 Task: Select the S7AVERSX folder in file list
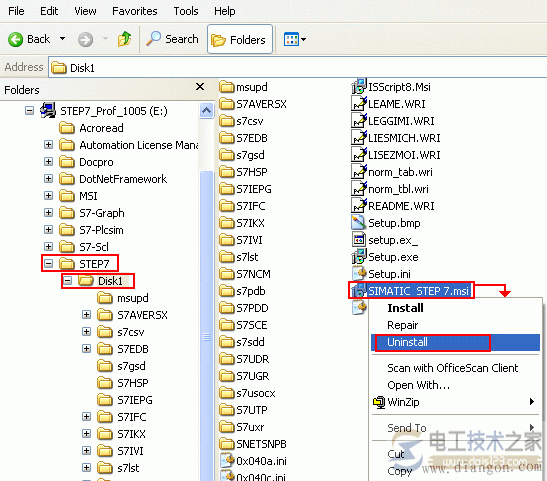253,104
